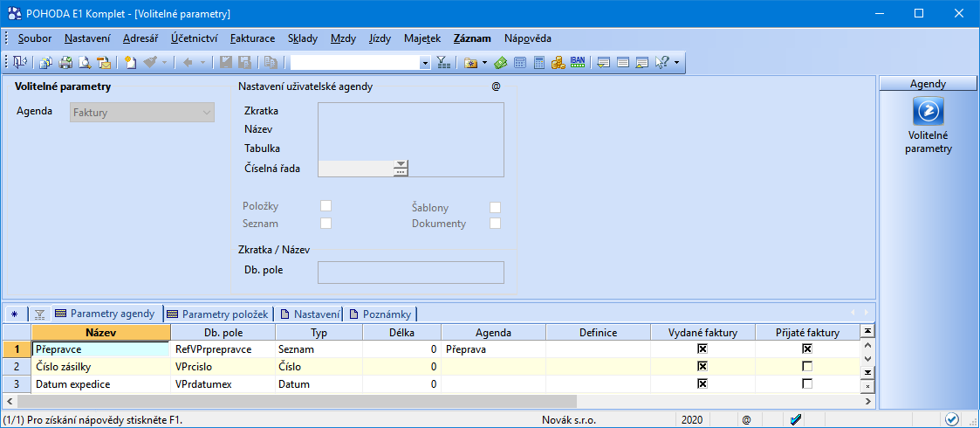
Task: Open the Sklady menu
Action: click(x=303, y=38)
